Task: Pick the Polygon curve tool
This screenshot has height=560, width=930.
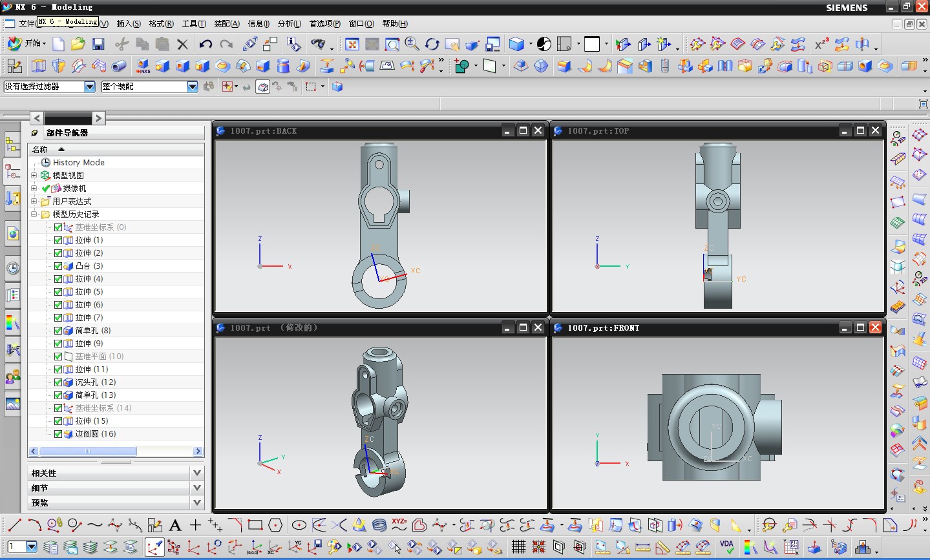Action: (275, 525)
